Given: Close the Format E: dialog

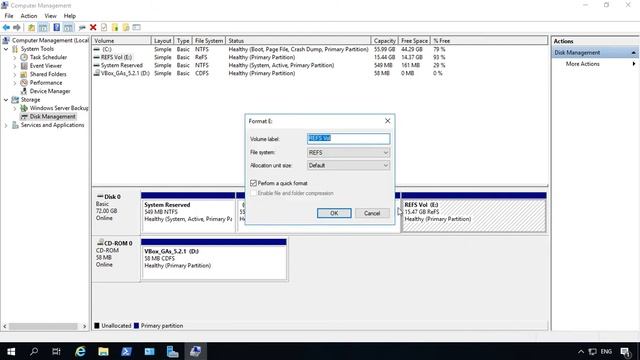Looking at the screenshot, I should (387, 121).
